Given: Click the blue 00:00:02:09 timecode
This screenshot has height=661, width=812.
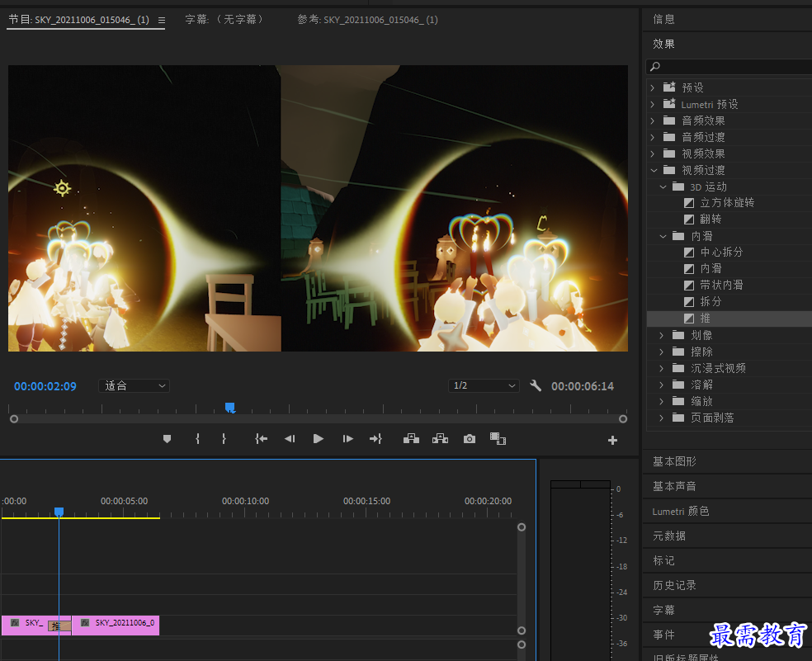Looking at the screenshot, I should pyautogui.click(x=45, y=386).
